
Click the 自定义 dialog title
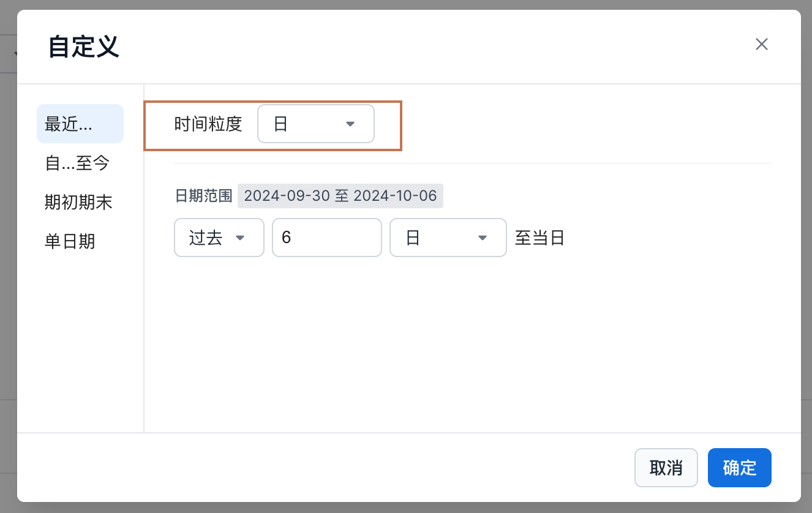click(83, 47)
